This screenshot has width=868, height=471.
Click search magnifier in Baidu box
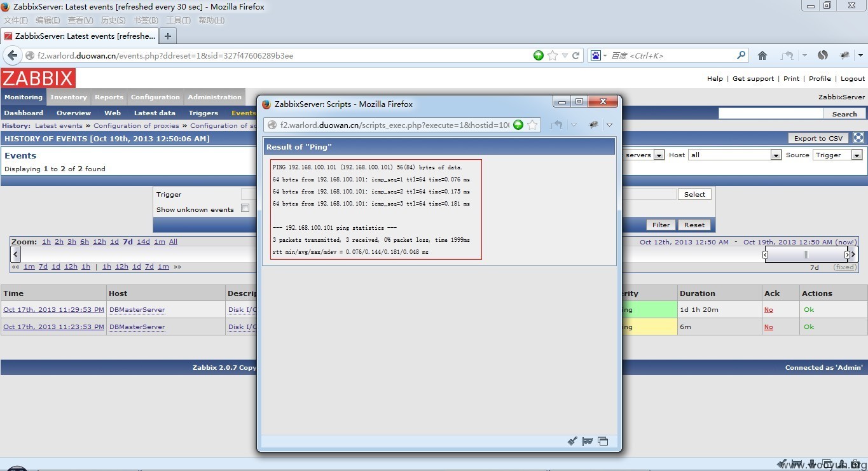click(x=741, y=55)
